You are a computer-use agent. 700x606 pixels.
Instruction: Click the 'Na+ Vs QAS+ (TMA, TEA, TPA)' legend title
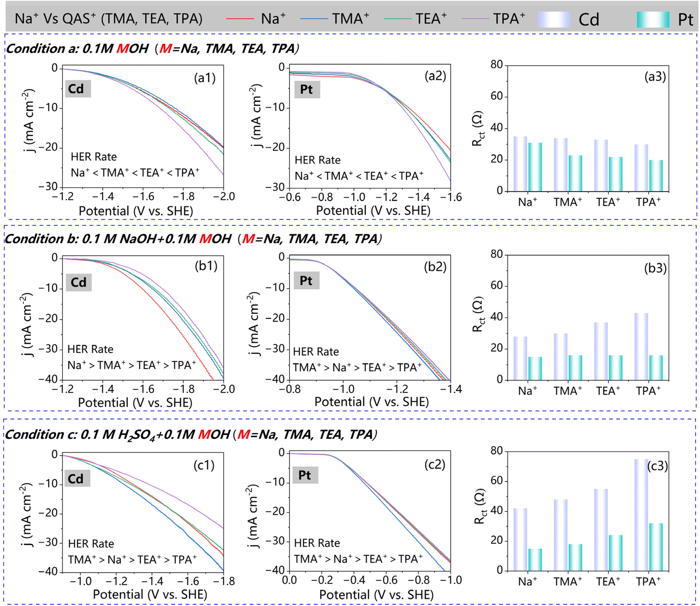(109, 18)
